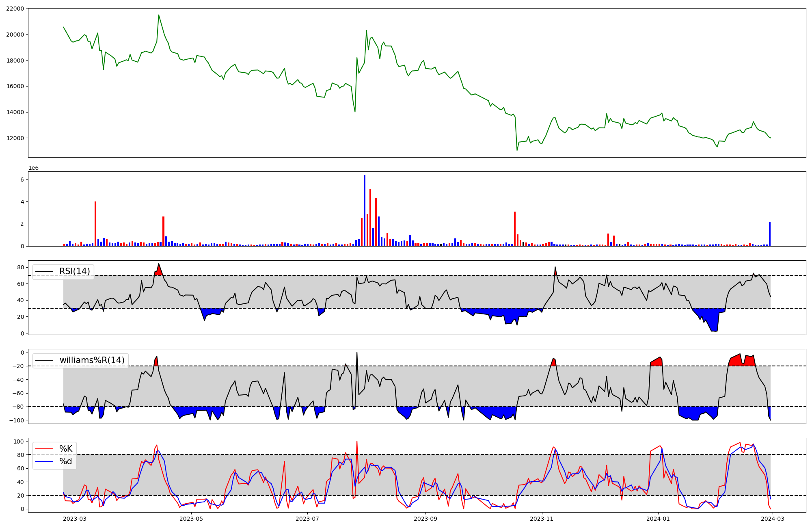Click the blue %d legend line sample
Viewport: 812px width, 528px height.
pos(45,461)
